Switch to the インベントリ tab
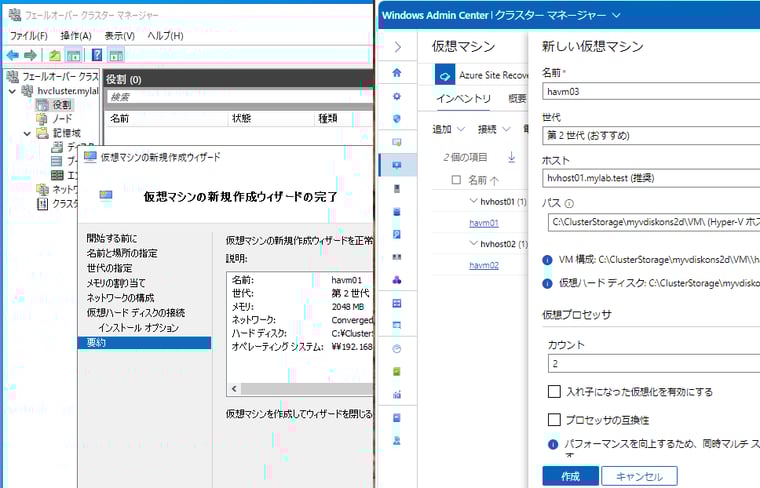This screenshot has width=760, height=488. click(463, 99)
